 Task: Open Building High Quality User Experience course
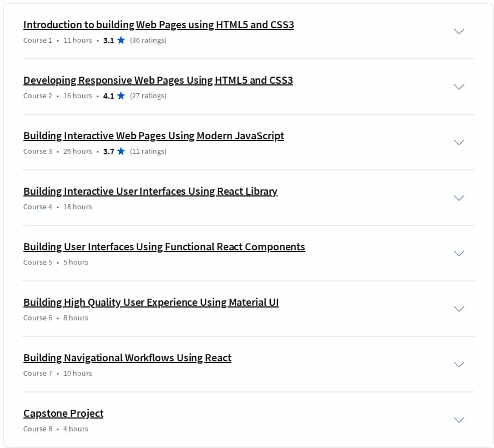[151, 302]
